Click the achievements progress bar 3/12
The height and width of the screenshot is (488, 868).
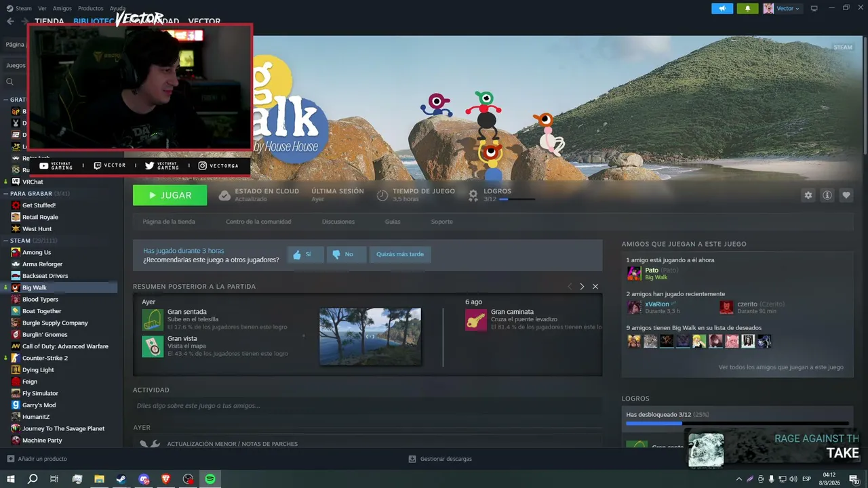[x=737, y=423]
